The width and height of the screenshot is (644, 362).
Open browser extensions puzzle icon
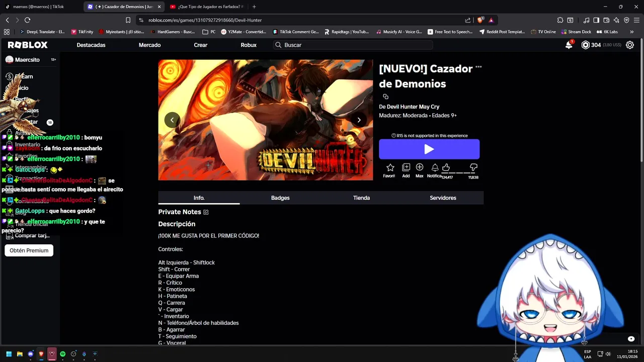(x=560, y=20)
